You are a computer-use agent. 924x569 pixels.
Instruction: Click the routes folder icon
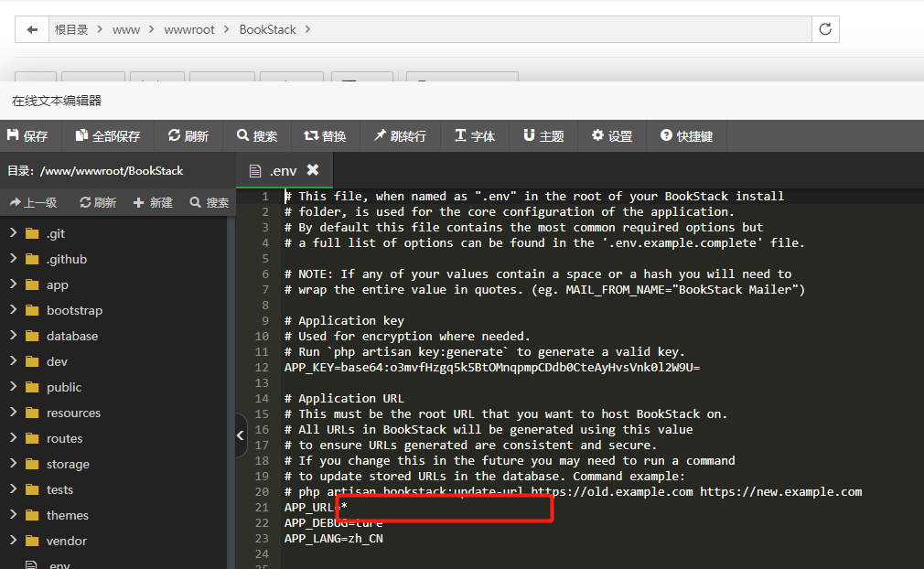coord(32,439)
